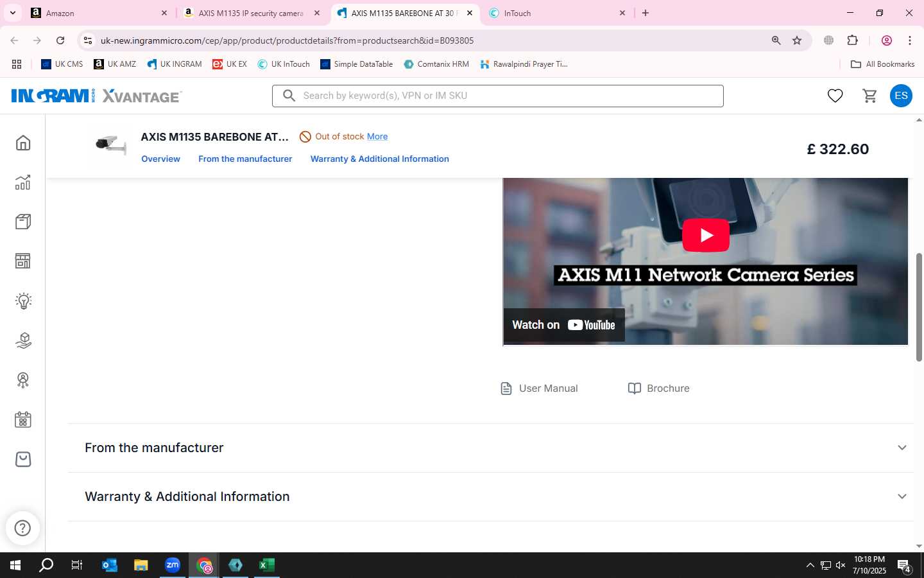Open Chrome three-dot menu
The width and height of the screenshot is (924, 578).
click(910, 40)
